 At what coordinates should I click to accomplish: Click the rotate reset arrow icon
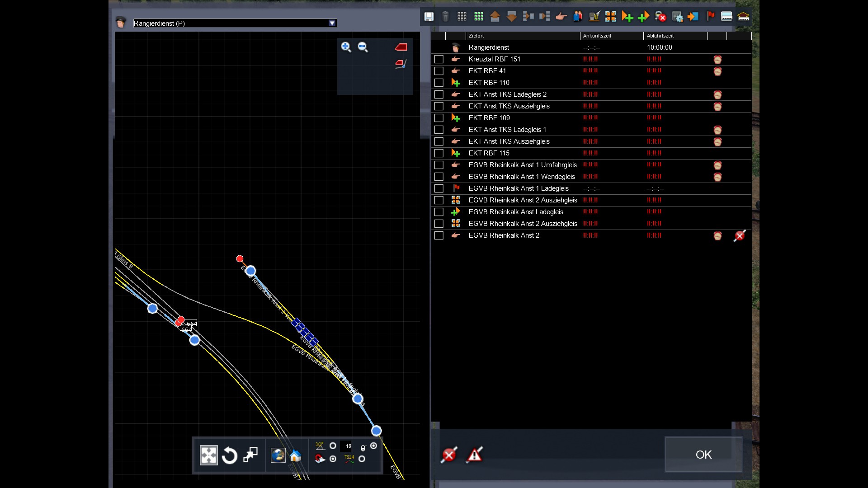pyautogui.click(x=230, y=455)
